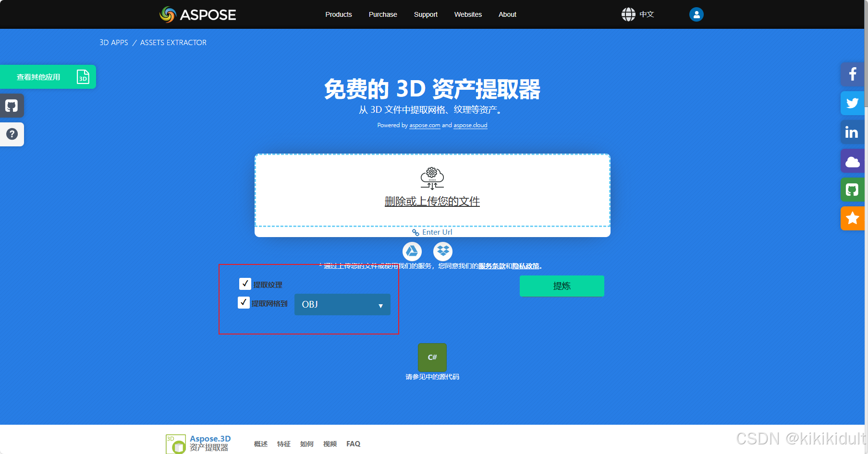Open aspose.cloud link
The height and width of the screenshot is (454, 868).
470,125
